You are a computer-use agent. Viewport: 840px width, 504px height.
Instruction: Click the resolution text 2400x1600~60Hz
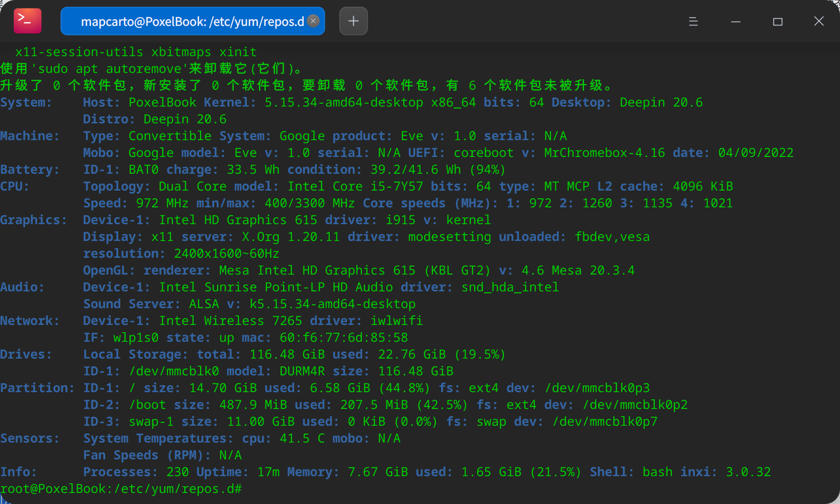[x=226, y=253]
